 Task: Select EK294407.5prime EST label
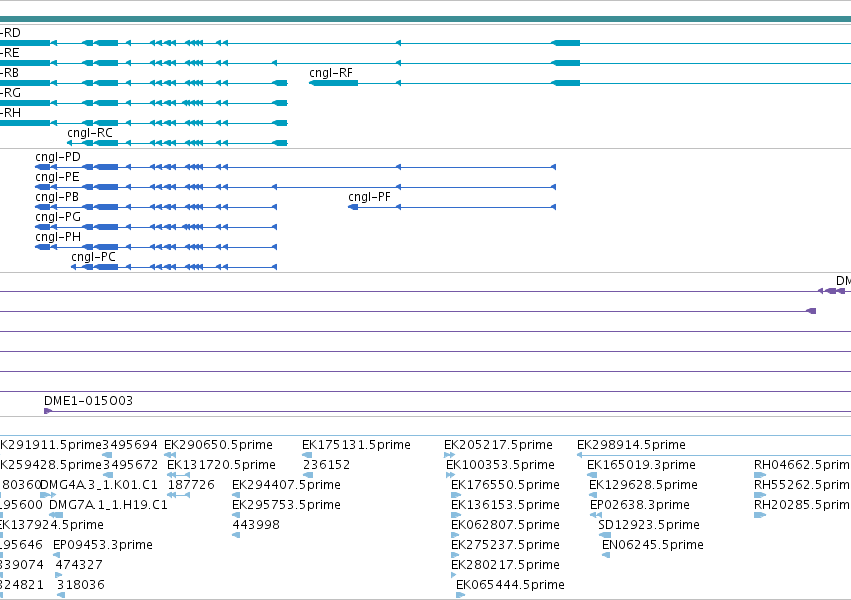tap(286, 484)
